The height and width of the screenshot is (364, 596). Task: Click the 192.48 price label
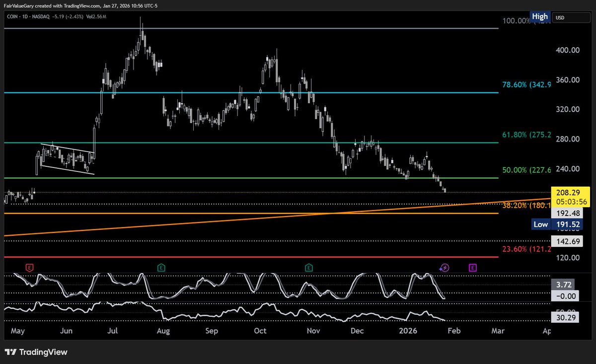[x=568, y=213]
